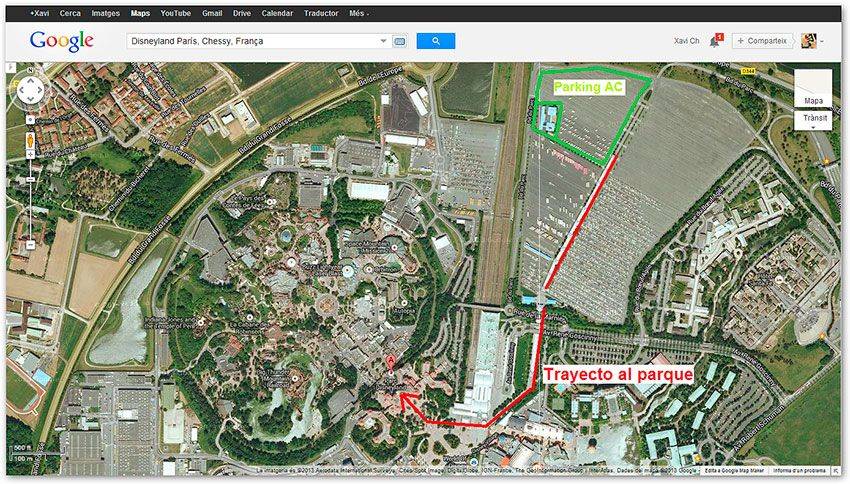850x484 pixels.
Task: Open Gmail from the top bar
Action: (212, 14)
